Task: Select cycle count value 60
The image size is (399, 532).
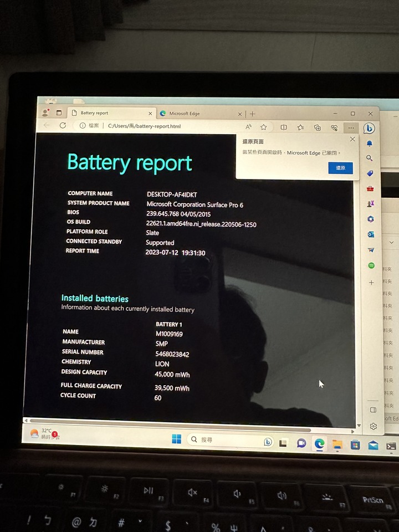Action: tap(158, 398)
